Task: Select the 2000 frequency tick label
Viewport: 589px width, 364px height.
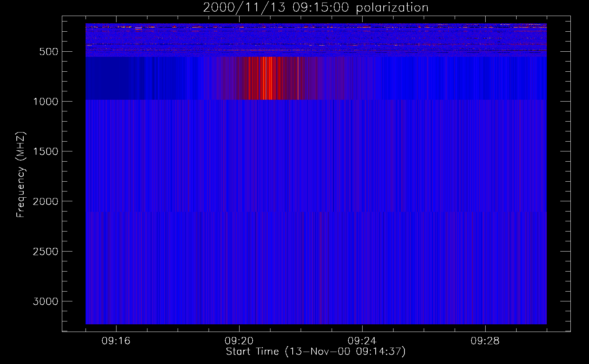Action: coord(46,201)
